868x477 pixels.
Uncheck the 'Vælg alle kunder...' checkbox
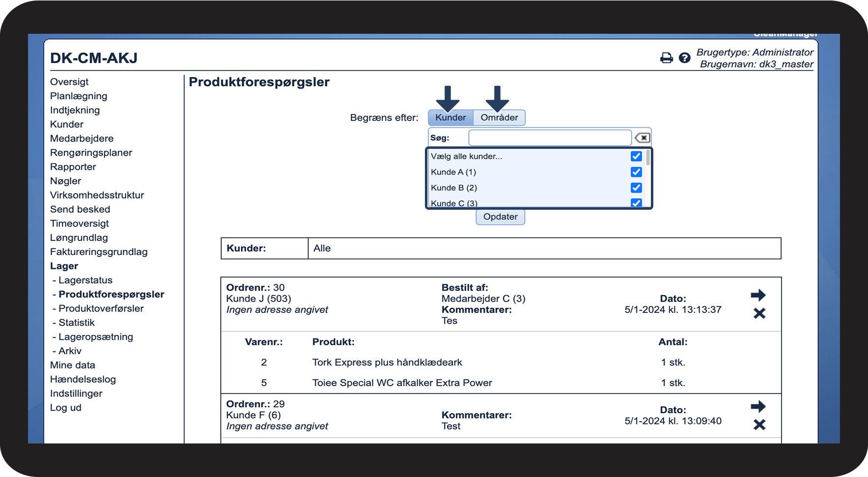[636, 156]
